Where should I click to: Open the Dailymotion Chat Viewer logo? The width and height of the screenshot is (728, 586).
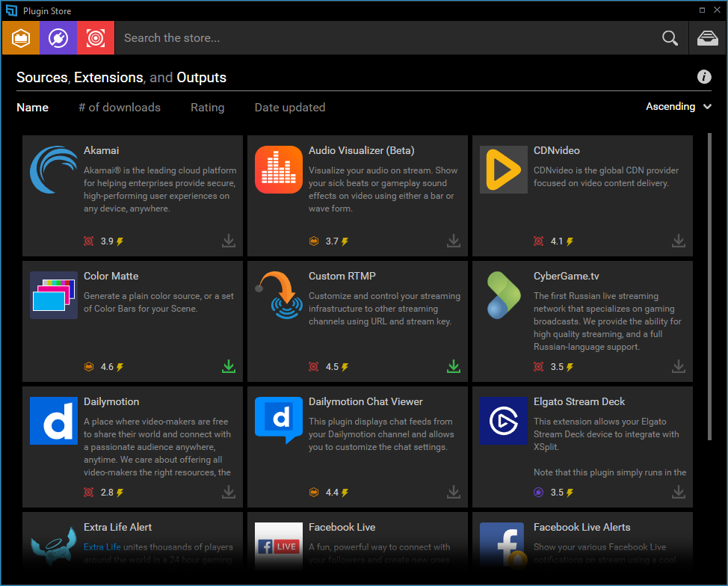[279, 421]
